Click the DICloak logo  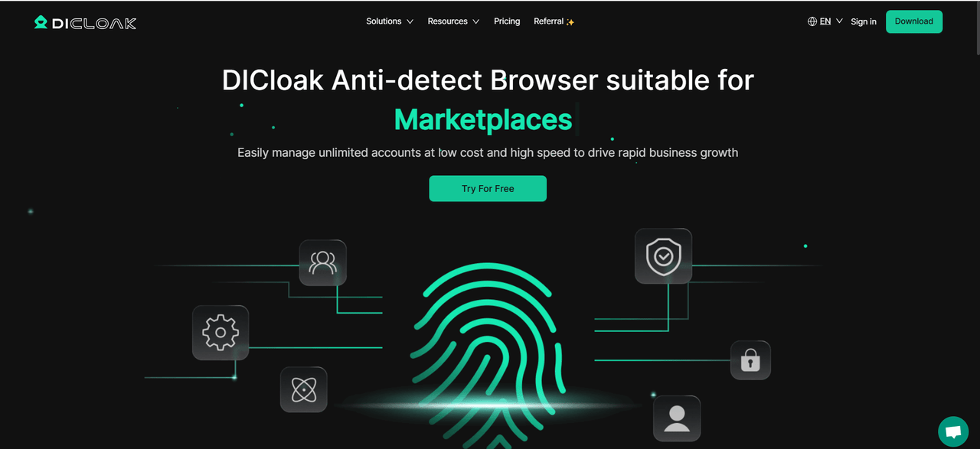(85, 23)
